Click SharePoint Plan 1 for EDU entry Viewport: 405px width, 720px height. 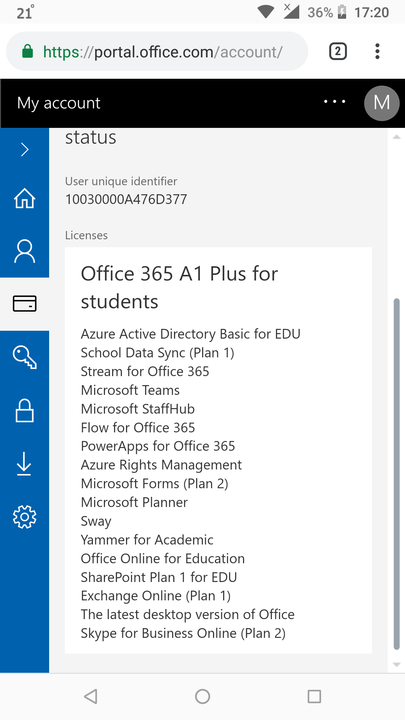(159, 577)
